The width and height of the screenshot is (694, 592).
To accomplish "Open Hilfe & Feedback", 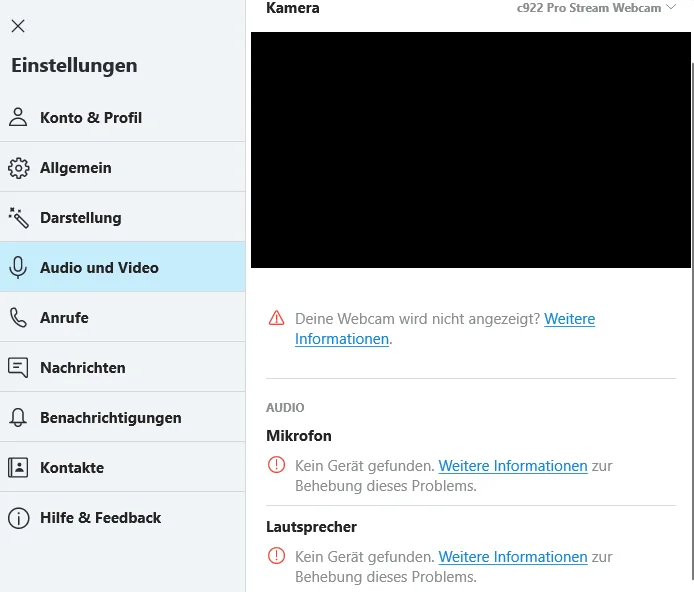I will [123, 517].
